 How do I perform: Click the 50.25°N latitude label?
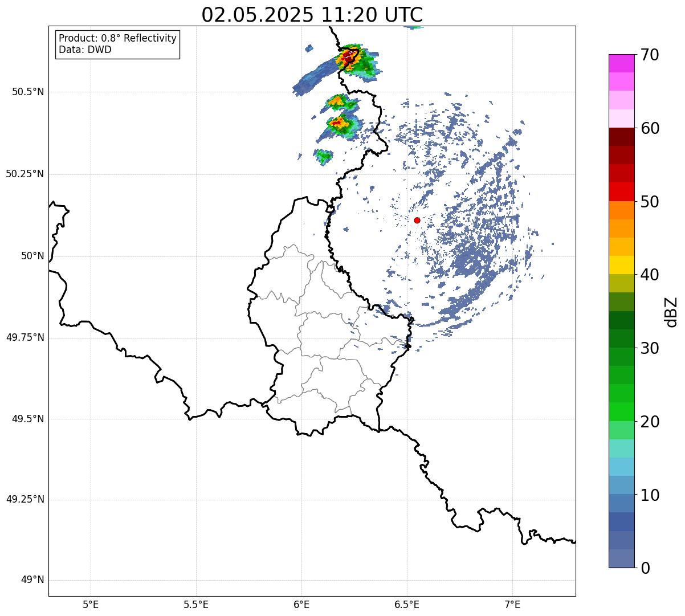click(25, 174)
